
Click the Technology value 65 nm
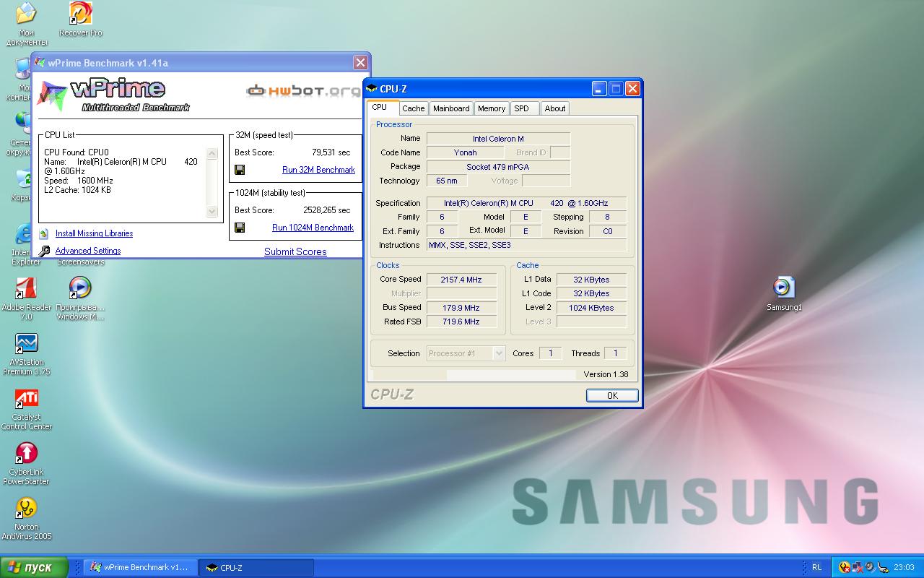click(447, 181)
